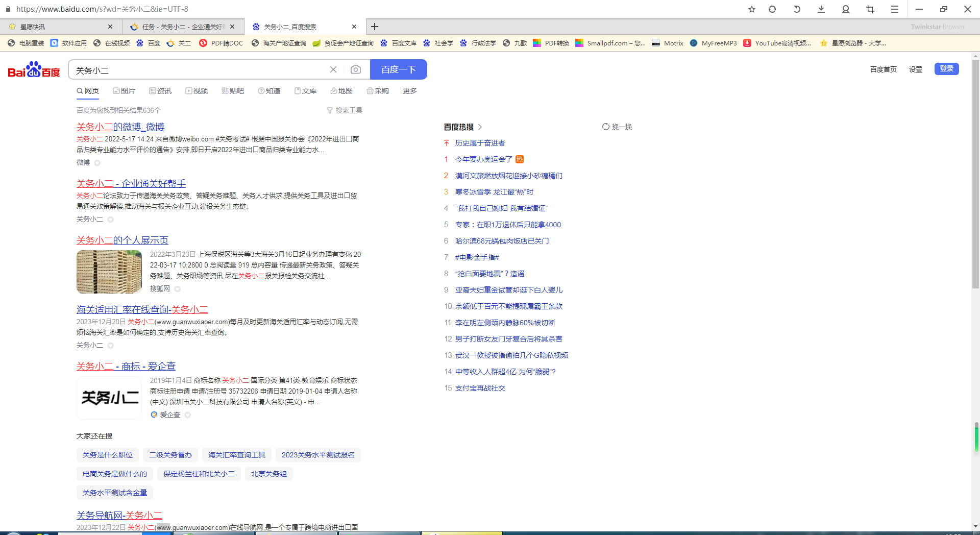Open the 百度文库 bookmark
Image resolution: width=980 pixels, height=535 pixels.
(x=399, y=43)
